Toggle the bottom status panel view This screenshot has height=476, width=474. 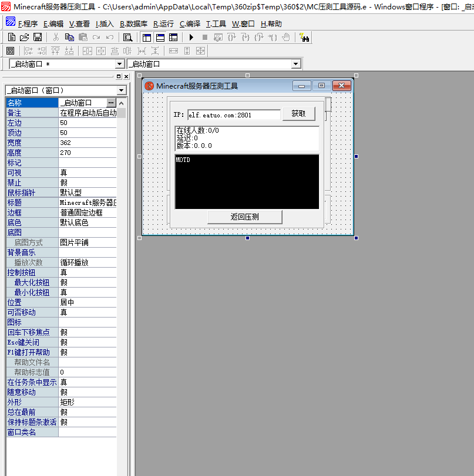click(x=160, y=38)
